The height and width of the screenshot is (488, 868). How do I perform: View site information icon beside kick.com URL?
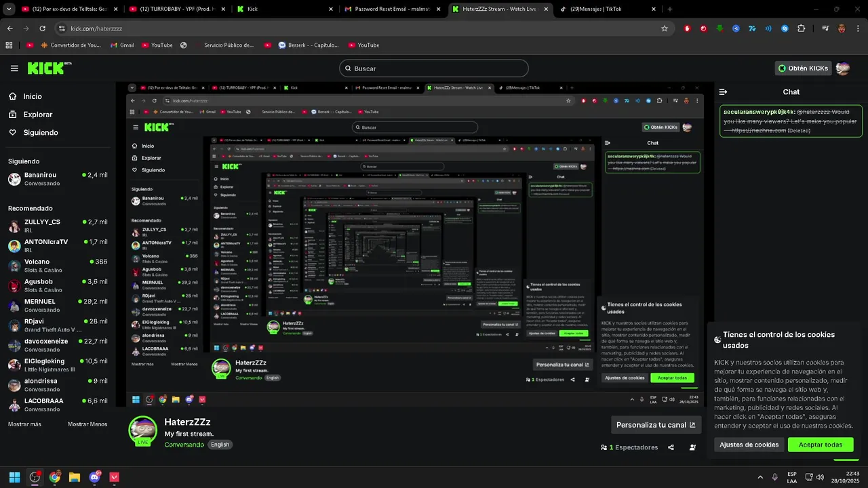tap(62, 28)
